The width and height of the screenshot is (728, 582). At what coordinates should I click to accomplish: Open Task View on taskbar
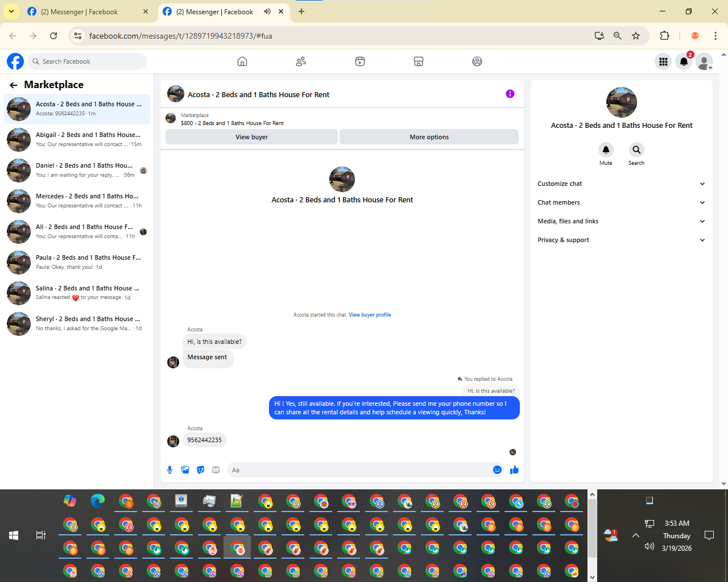point(41,535)
